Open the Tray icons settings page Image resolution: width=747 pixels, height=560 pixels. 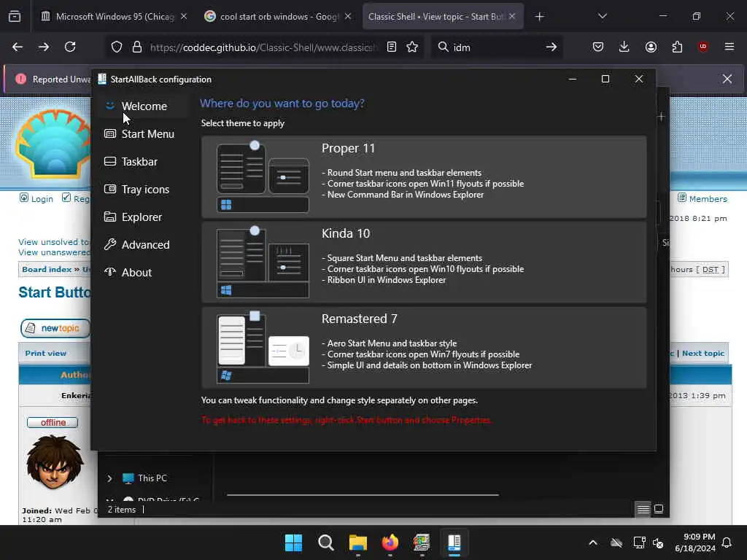[144, 189]
